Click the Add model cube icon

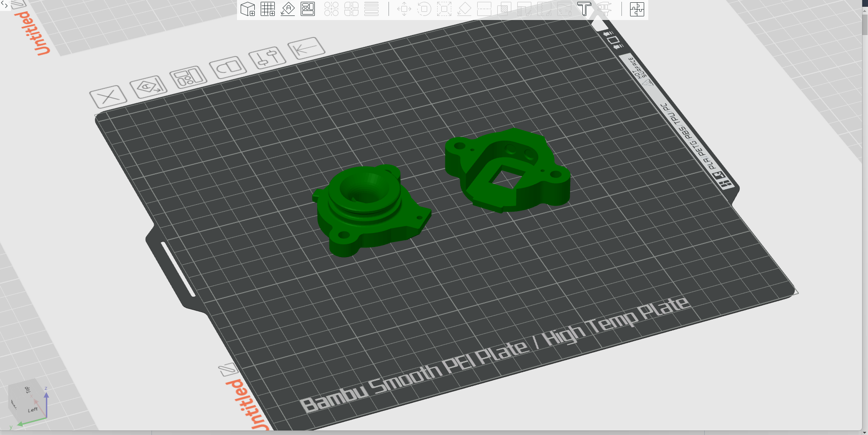(247, 9)
